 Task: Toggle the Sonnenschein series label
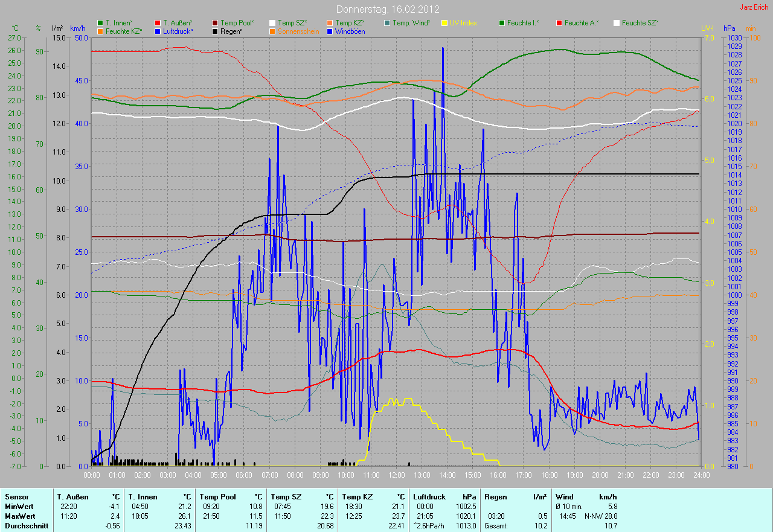299,31
